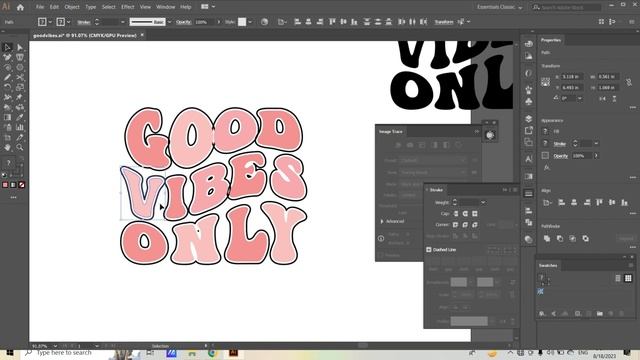Click the Search Adobe Stock field
The width and height of the screenshot is (640, 360).
[x=567, y=7]
